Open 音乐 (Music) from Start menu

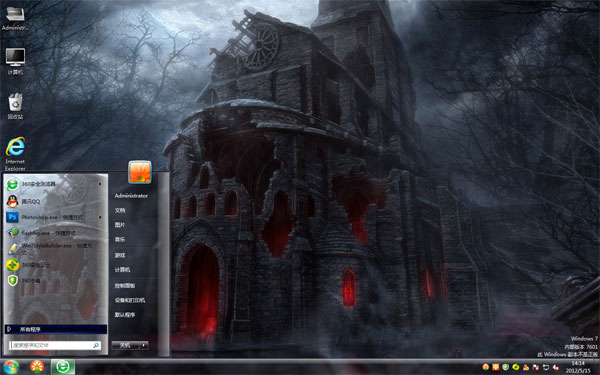(x=120, y=240)
